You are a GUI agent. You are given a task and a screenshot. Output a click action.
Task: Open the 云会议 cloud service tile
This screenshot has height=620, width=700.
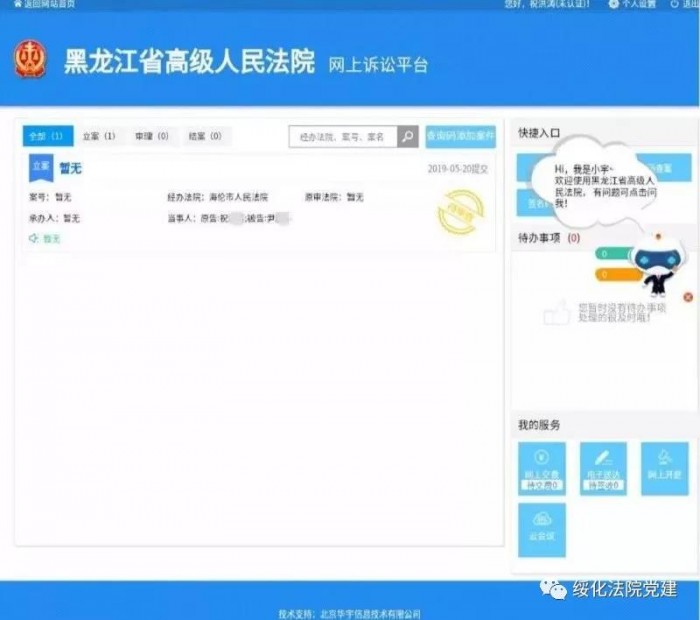(542, 530)
